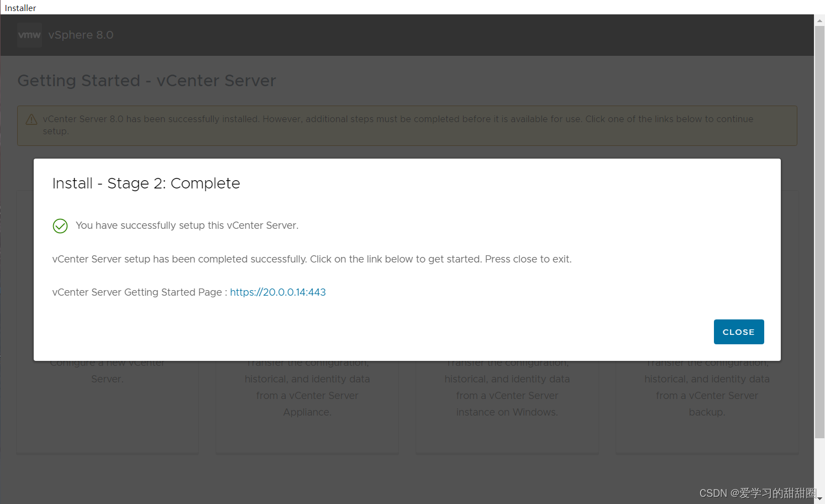Click the vertical scrollbar thumb
This screenshot has height=504, width=825.
click(819, 232)
